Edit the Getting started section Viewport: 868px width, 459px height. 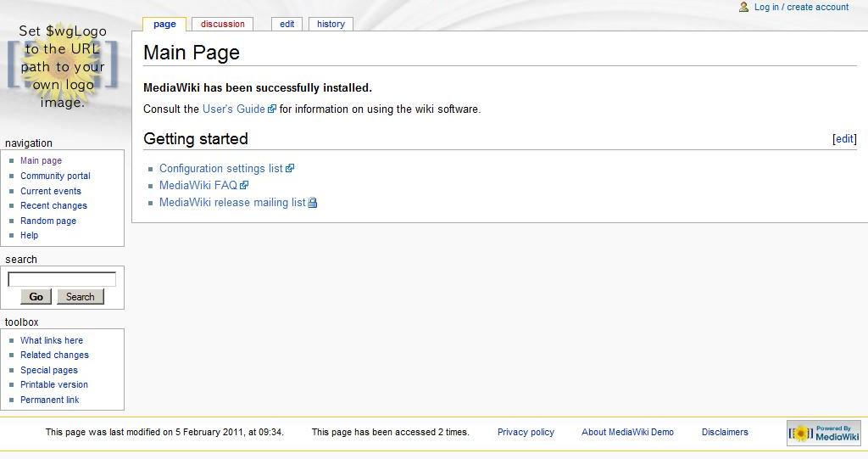(844, 139)
